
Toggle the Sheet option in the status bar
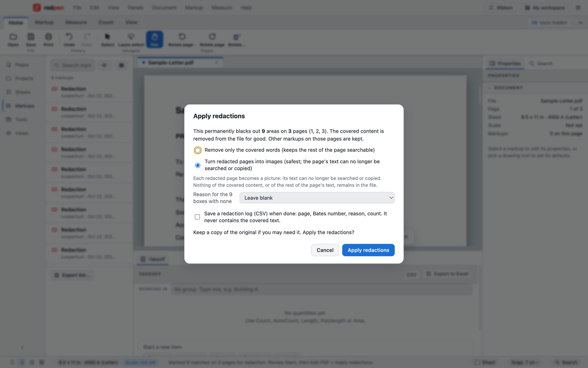click(485, 362)
